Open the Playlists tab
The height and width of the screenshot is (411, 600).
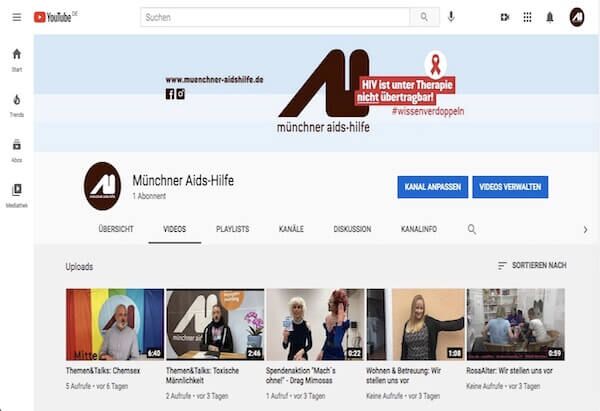(233, 229)
